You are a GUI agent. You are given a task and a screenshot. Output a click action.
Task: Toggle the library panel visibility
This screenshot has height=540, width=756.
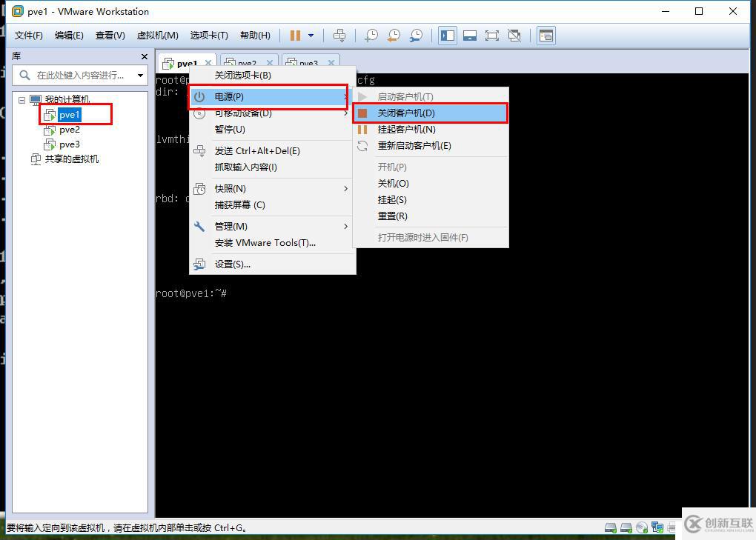(447, 35)
